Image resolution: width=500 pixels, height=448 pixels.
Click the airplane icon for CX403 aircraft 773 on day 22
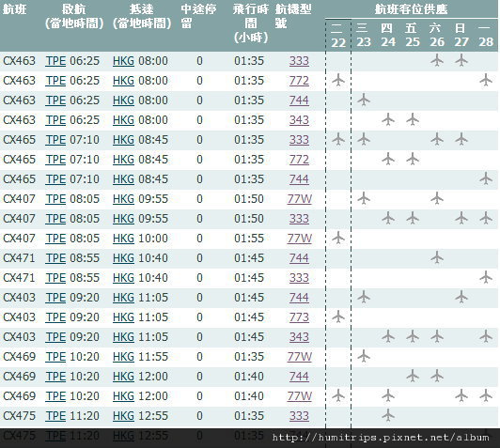(338, 317)
